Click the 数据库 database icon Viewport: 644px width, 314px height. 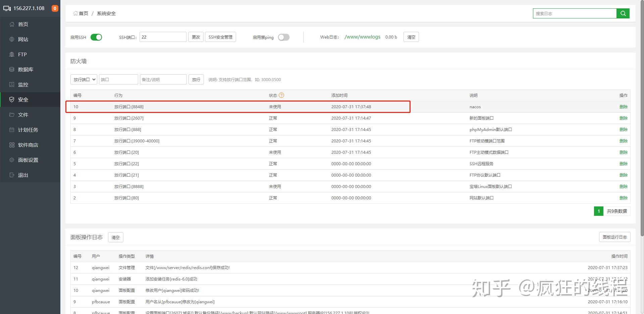coord(12,69)
